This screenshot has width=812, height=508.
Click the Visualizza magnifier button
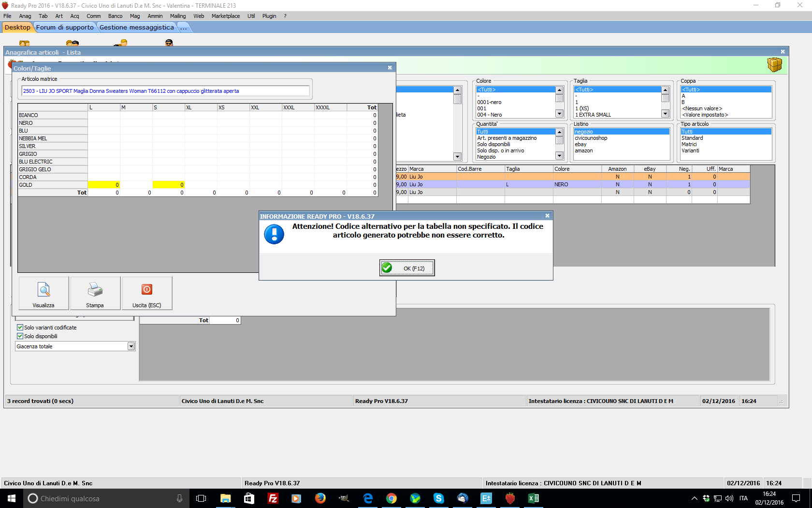(x=43, y=293)
